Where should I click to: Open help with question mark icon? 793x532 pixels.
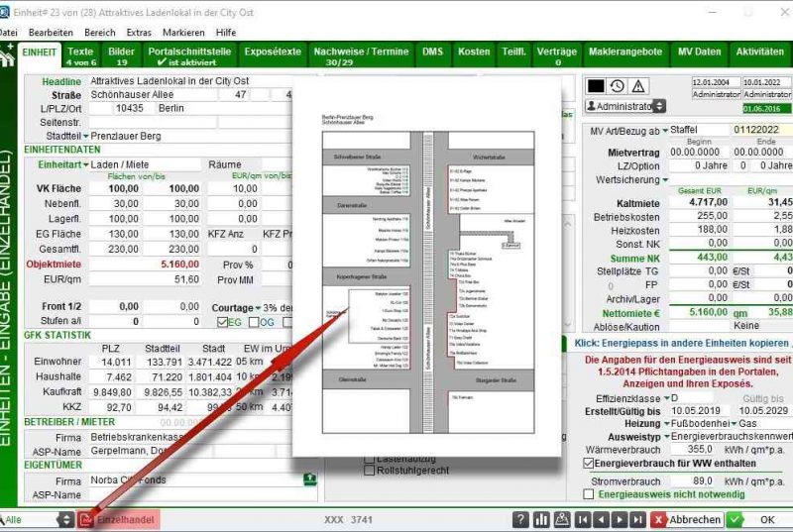click(x=520, y=519)
